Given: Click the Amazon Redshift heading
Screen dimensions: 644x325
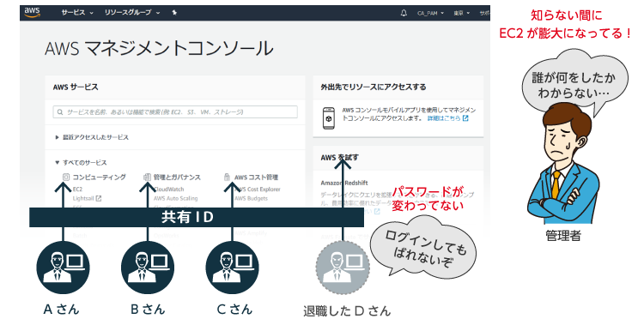Looking at the screenshot, I should pyautogui.click(x=344, y=183).
